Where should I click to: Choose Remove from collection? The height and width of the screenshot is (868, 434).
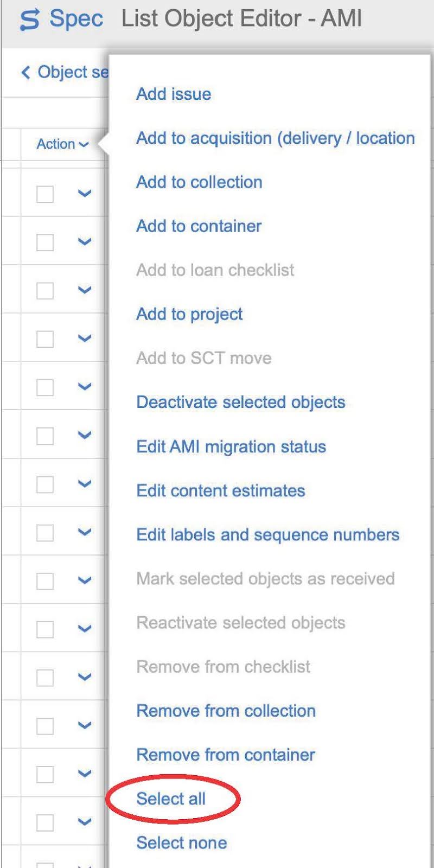coord(226,711)
